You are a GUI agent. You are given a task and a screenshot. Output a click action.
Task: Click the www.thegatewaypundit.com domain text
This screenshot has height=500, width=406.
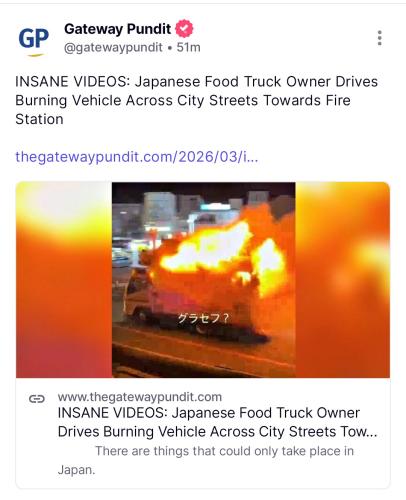click(x=140, y=397)
